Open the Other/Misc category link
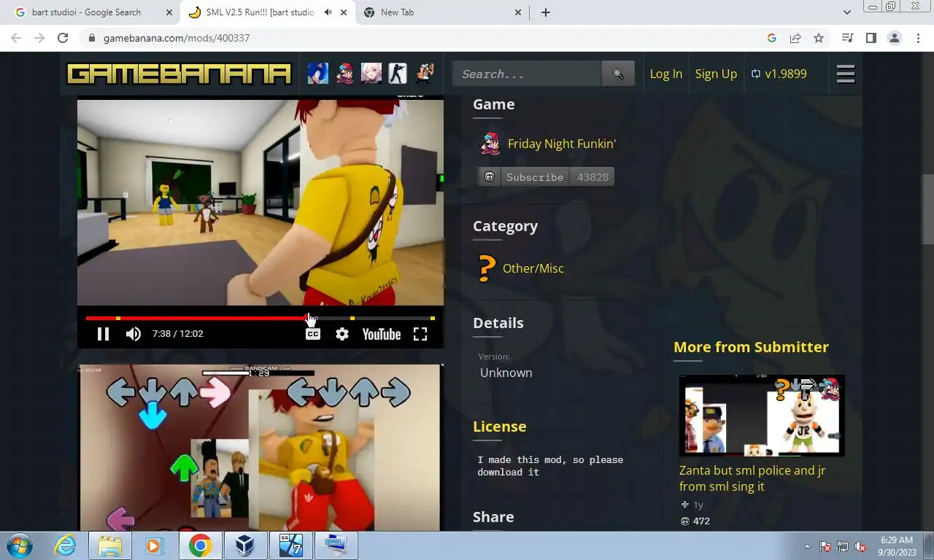The height and width of the screenshot is (560, 934). click(533, 268)
